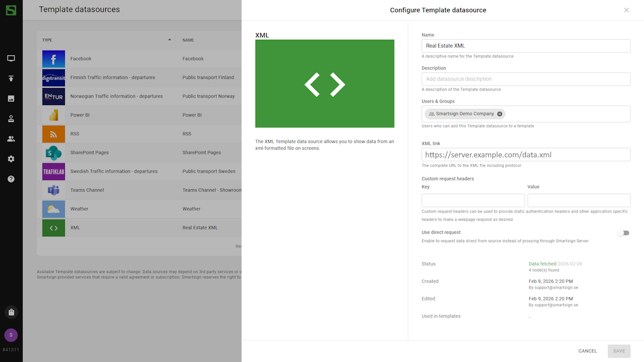Screen dimensions: 644x362
Task: Open the Settings gear icon in sidebar
Action: coord(11,159)
